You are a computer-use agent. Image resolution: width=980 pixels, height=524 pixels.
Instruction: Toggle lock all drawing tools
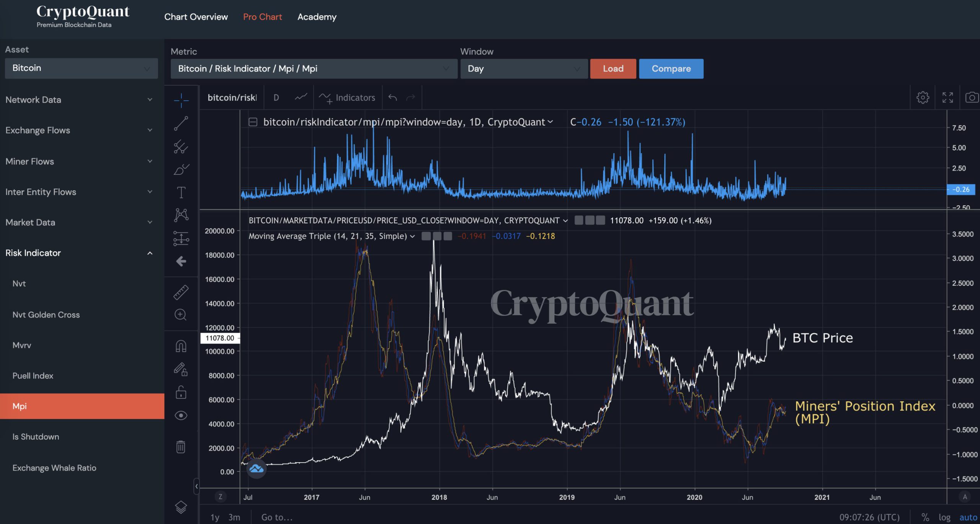point(181,392)
